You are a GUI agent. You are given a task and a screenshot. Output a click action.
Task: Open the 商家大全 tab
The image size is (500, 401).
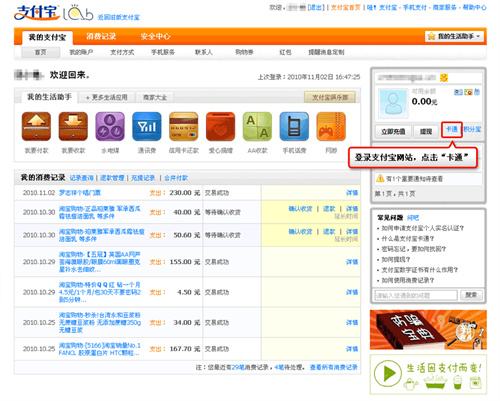point(155,97)
